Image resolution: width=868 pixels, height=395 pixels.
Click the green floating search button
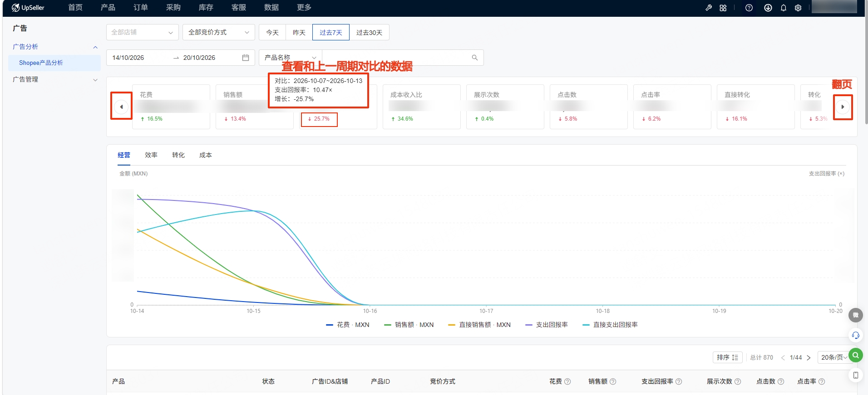856,355
